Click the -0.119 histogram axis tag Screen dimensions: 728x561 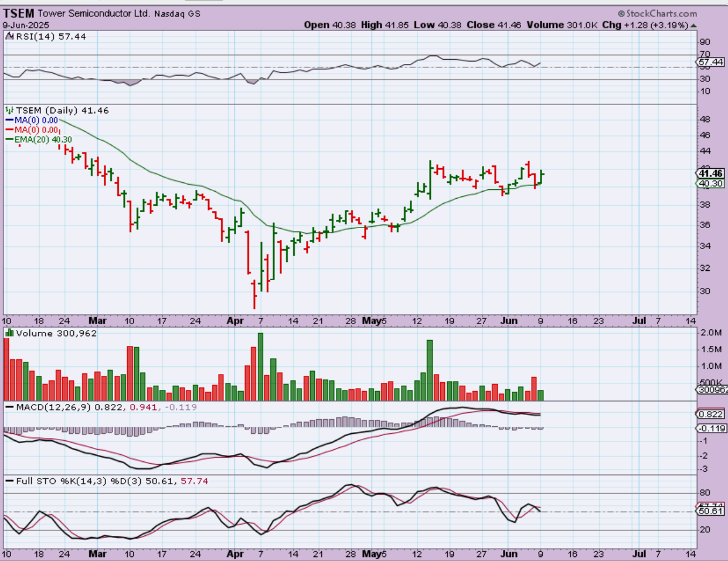coord(712,428)
